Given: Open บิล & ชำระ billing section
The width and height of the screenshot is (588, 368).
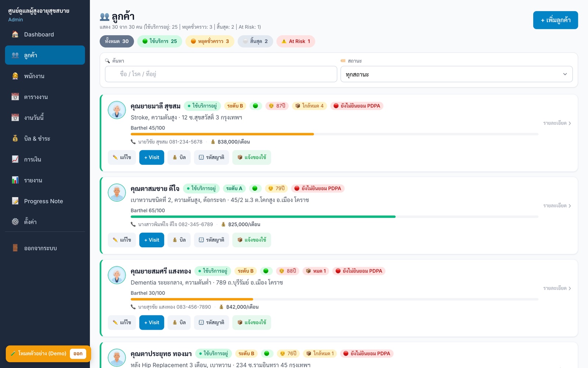Looking at the screenshot, I should [45, 139].
